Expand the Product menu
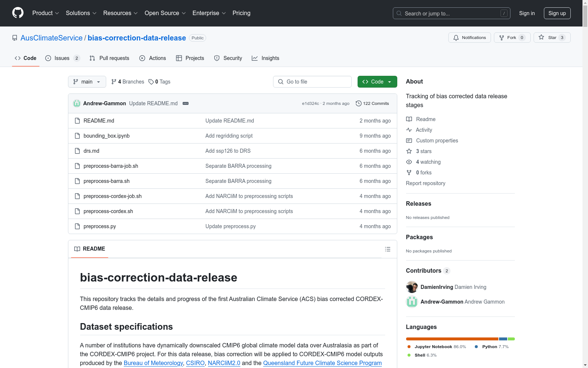Image resolution: width=588 pixels, height=368 pixels. (x=46, y=13)
